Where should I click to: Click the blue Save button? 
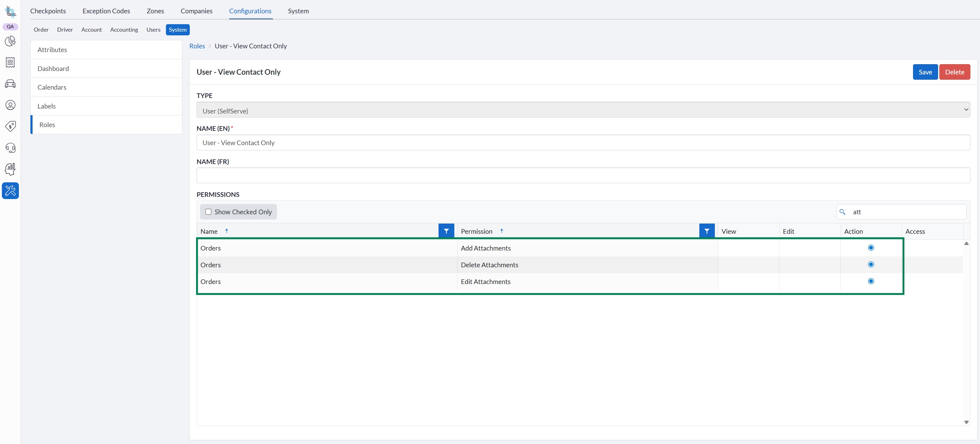[x=925, y=72]
